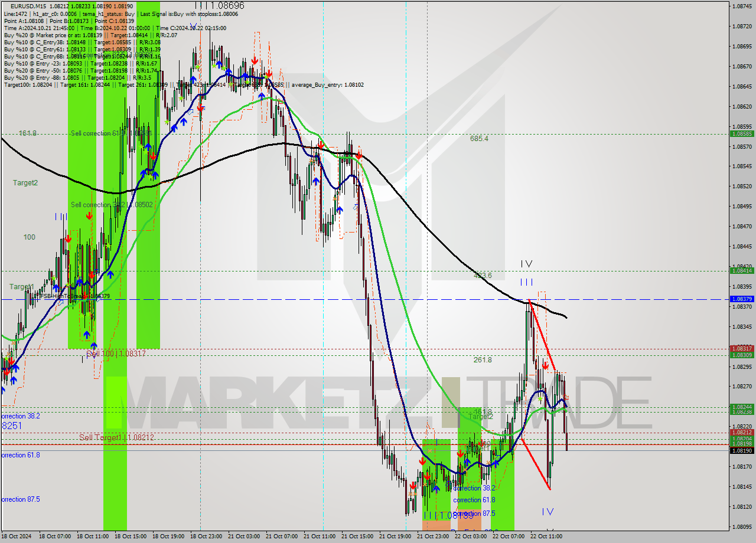Image resolution: width=756 pixels, height=543 pixels.
Task: Click the black 1.08190 current price tag
Action: [742, 450]
